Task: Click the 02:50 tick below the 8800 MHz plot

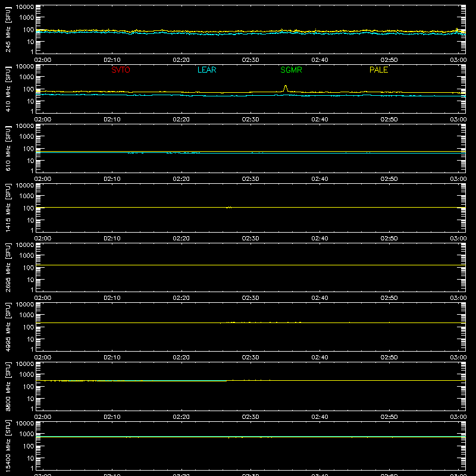Action: [x=389, y=417]
